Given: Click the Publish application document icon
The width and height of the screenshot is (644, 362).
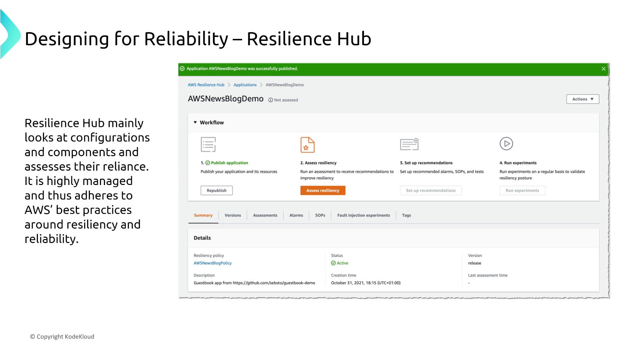Looking at the screenshot, I should pyautogui.click(x=208, y=144).
